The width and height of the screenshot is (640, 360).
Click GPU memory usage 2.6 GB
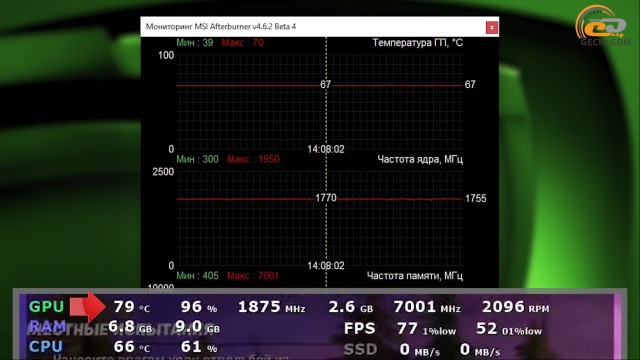(351, 307)
